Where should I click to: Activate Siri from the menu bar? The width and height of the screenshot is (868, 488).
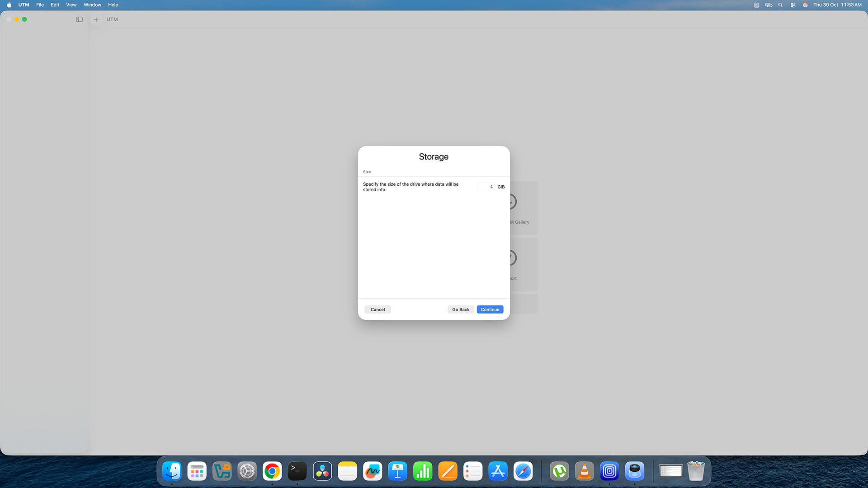click(x=805, y=5)
